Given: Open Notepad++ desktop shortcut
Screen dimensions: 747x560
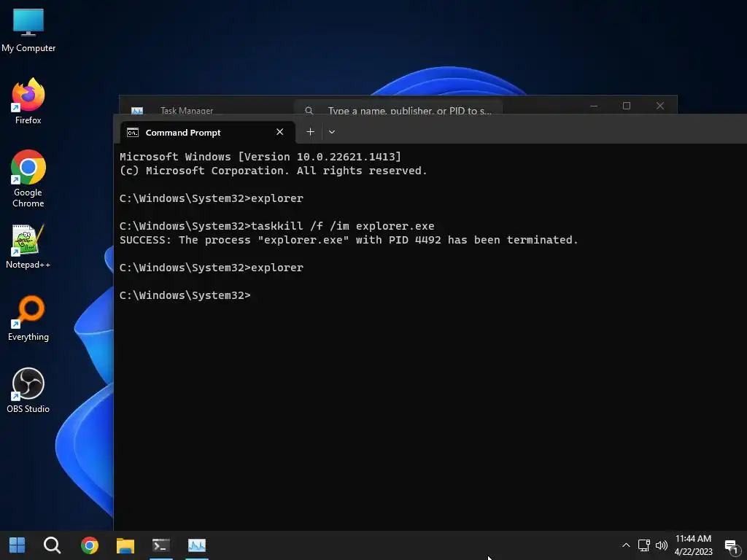Looking at the screenshot, I should click(x=28, y=246).
